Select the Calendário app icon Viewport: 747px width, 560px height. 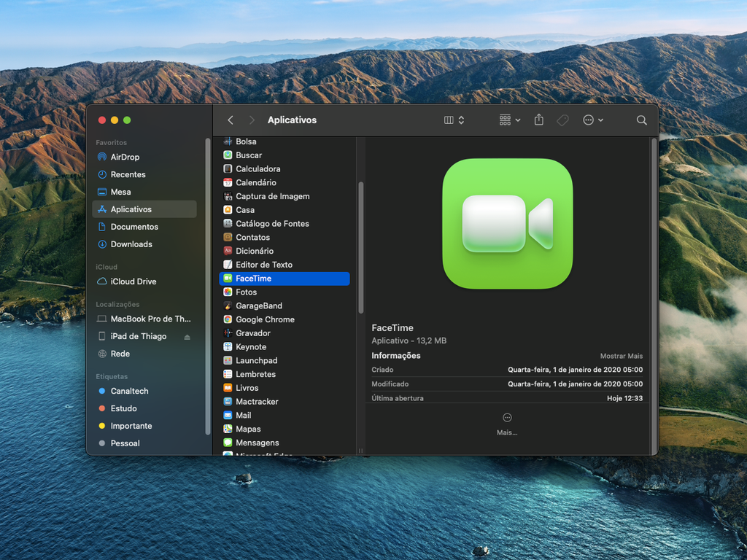tap(228, 182)
